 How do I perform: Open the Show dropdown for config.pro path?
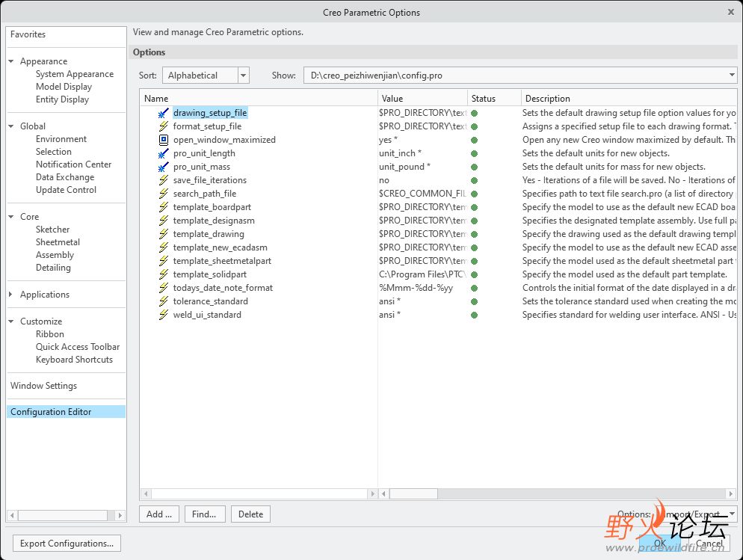[x=520, y=76]
